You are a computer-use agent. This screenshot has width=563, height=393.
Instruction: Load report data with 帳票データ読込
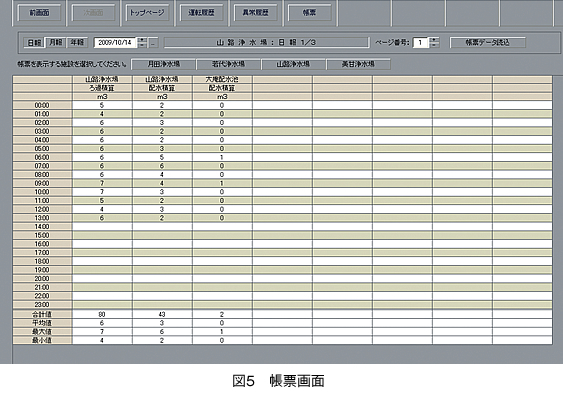488,42
